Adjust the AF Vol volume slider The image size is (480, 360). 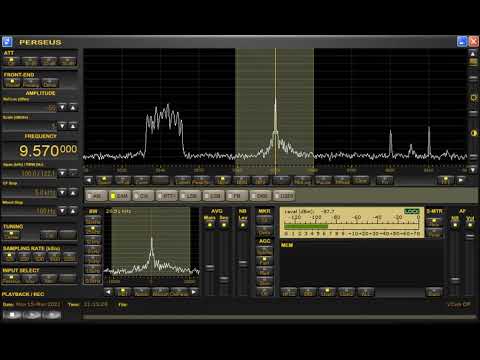[470, 237]
